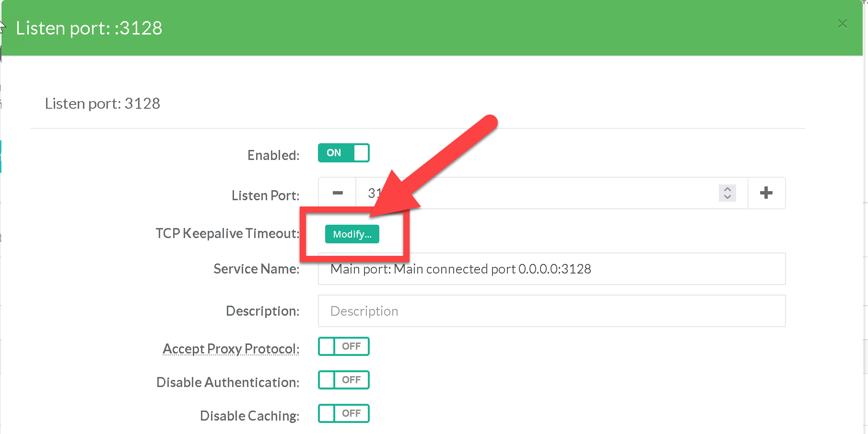
Task: Click the minus icon to decrease listen port
Action: 338,193
